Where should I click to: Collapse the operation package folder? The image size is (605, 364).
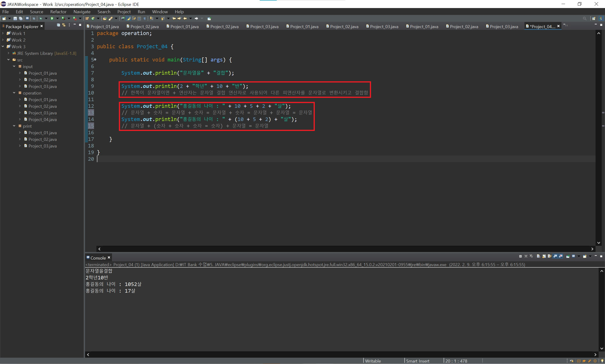[14, 93]
